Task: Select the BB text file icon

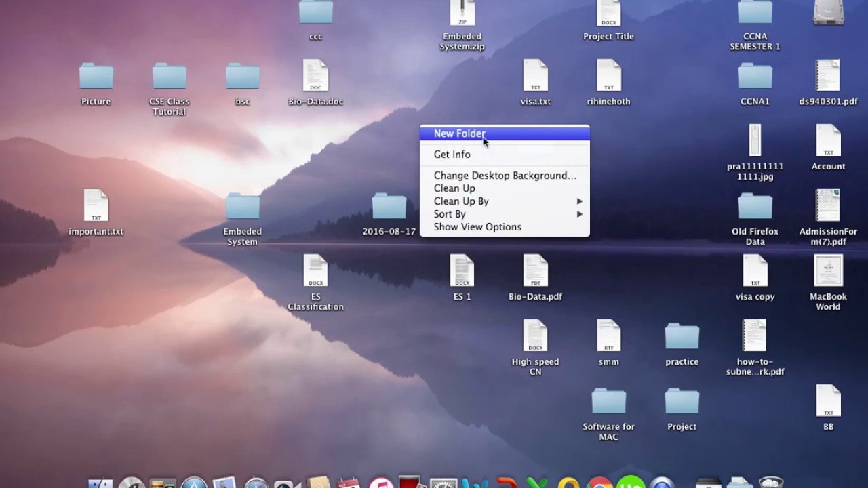Action: (x=828, y=401)
